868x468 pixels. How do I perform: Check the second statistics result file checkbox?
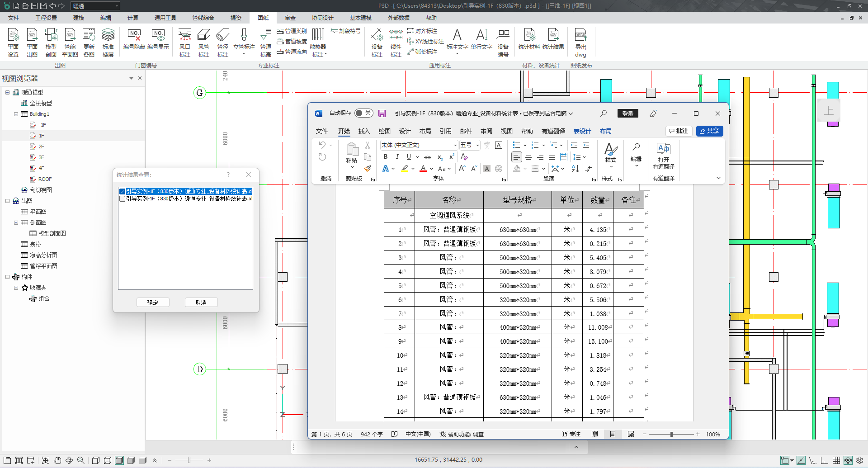click(x=122, y=199)
